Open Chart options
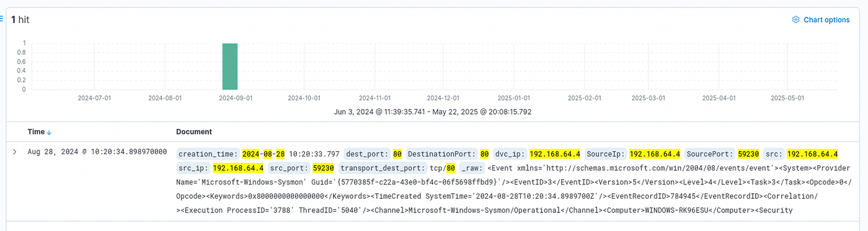The image size is (868, 231). (x=821, y=20)
